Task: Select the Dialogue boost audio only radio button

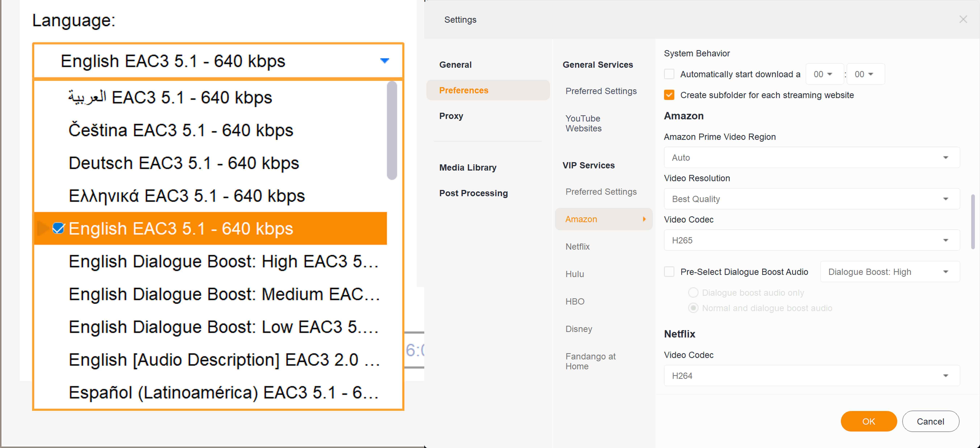Action: click(693, 293)
